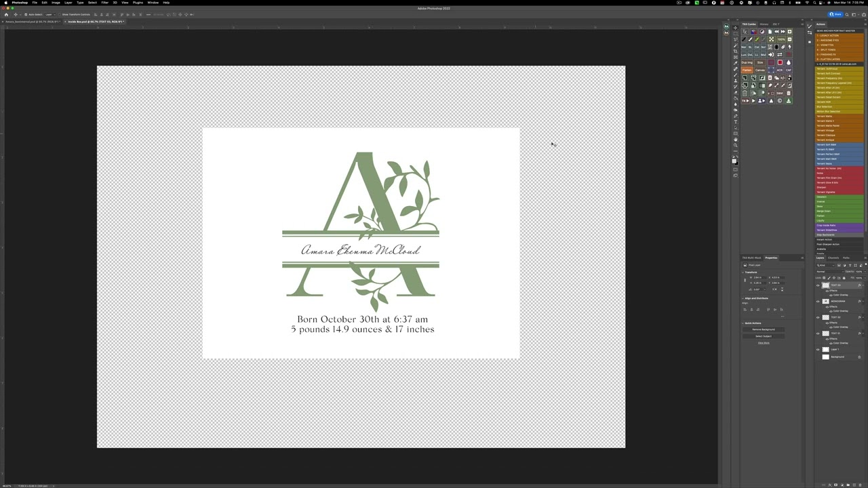Open the Plugins menu

pos(138,3)
